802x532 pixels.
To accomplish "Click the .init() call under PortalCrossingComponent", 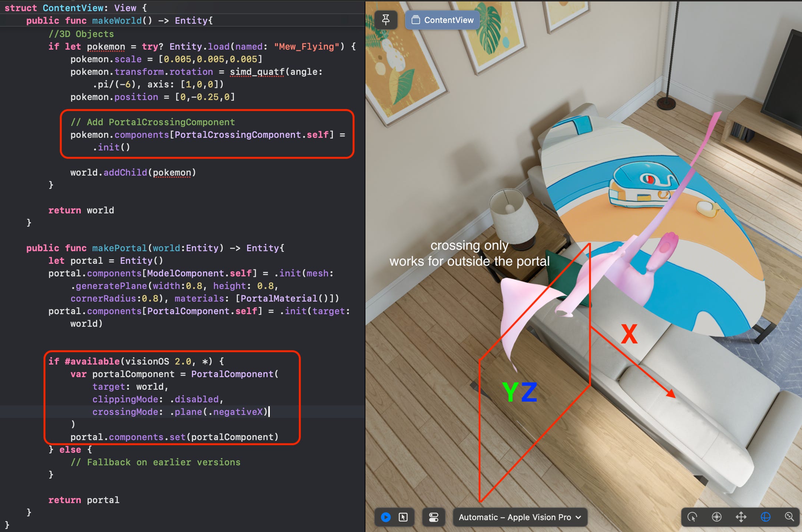I will 111,147.
